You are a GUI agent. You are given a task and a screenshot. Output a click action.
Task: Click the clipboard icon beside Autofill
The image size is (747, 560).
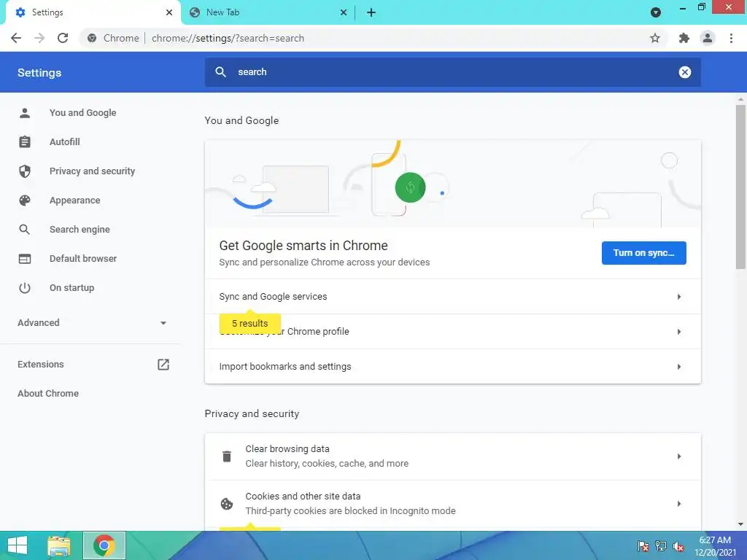click(25, 142)
